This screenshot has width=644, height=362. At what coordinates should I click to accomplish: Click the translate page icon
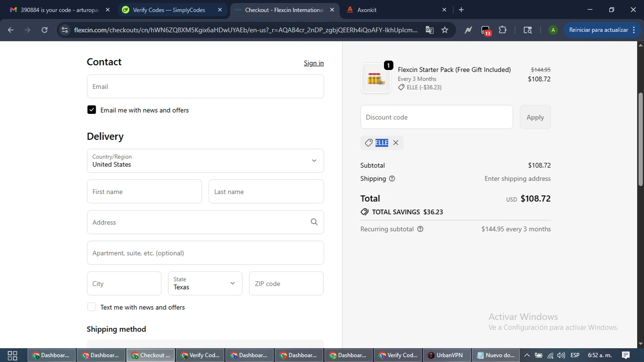[429, 30]
